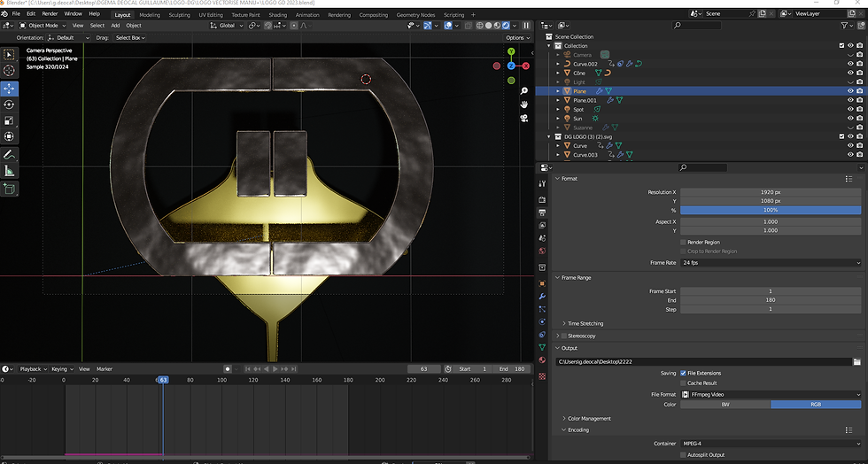Open the Render menu in the menu bar
Viewport: 868px width, 464px height.
50,14
